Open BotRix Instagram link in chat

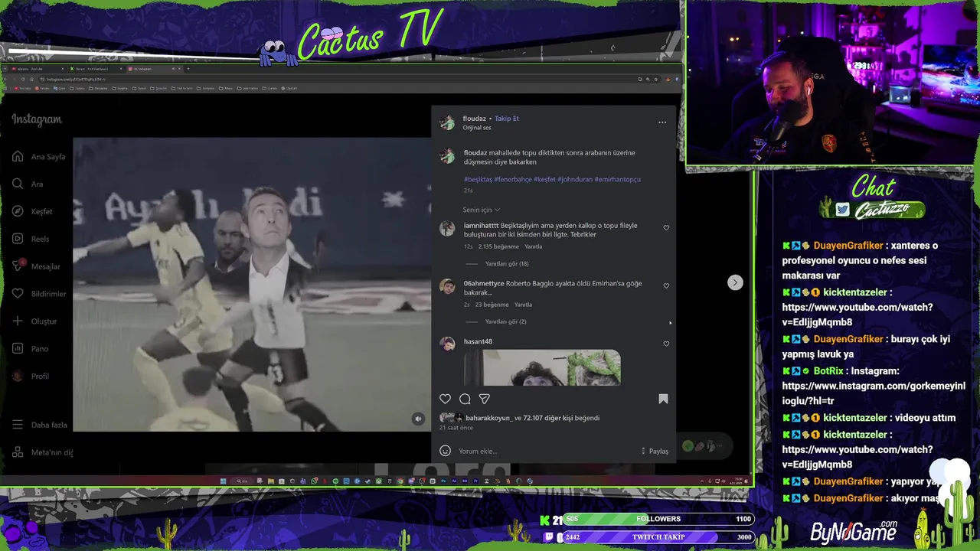point(874,393)
